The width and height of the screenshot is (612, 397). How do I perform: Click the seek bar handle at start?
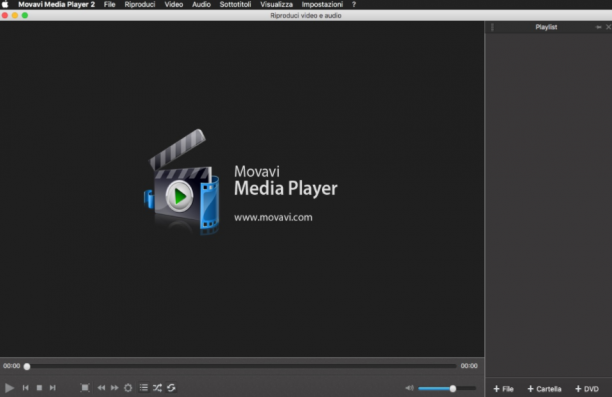coord(27,367)
